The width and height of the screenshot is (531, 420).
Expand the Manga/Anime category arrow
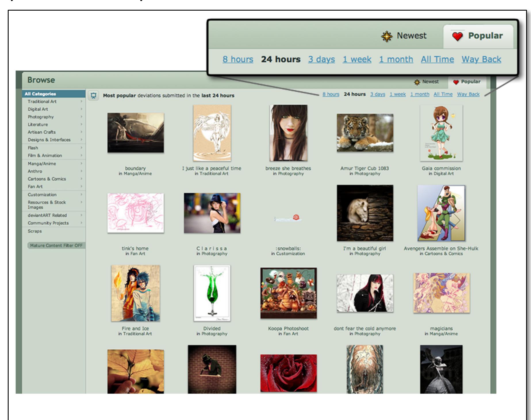81,163
